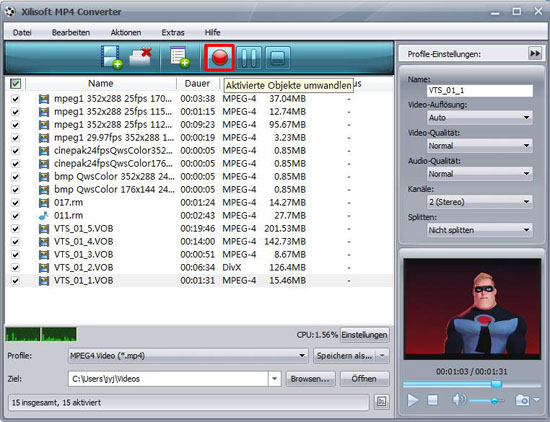
Task: Click the Ziel path field C:\Users\jyj\Videos
Action: [169, 379]
